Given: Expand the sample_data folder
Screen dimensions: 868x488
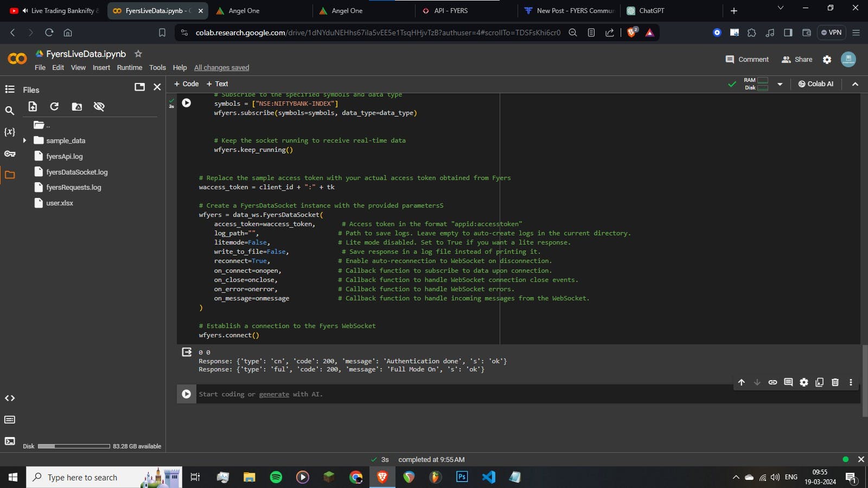Looking at the screenshot, I should 24,140.
